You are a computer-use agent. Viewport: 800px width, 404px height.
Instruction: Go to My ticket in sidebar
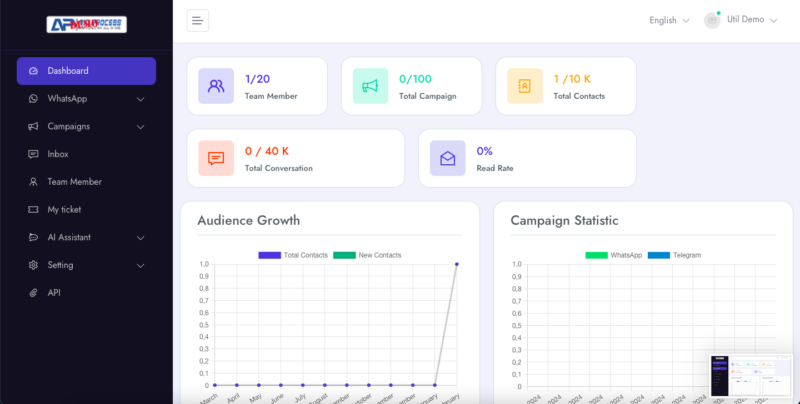click(64, 210)
